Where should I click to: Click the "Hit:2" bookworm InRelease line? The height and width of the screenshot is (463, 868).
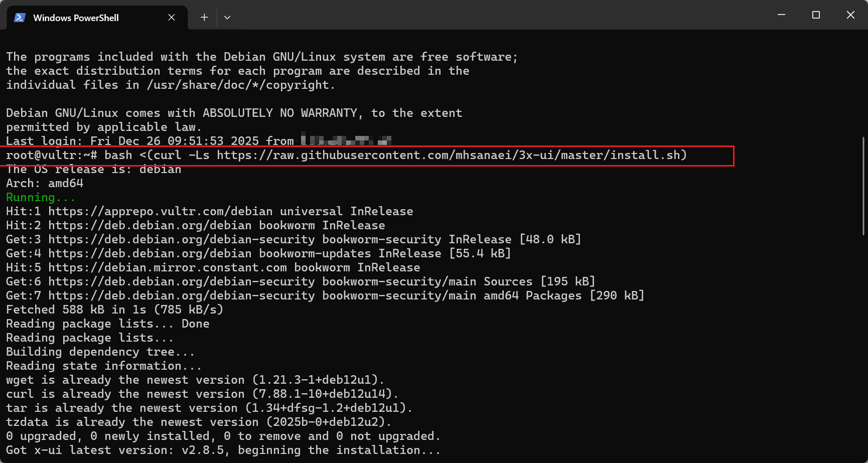[x=196, y=225]
